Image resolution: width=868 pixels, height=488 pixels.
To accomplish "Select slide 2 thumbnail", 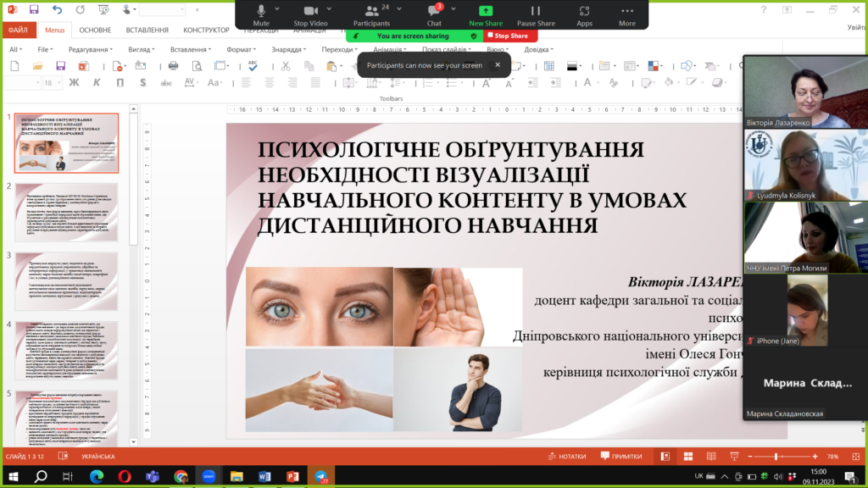I will [66, 213].
